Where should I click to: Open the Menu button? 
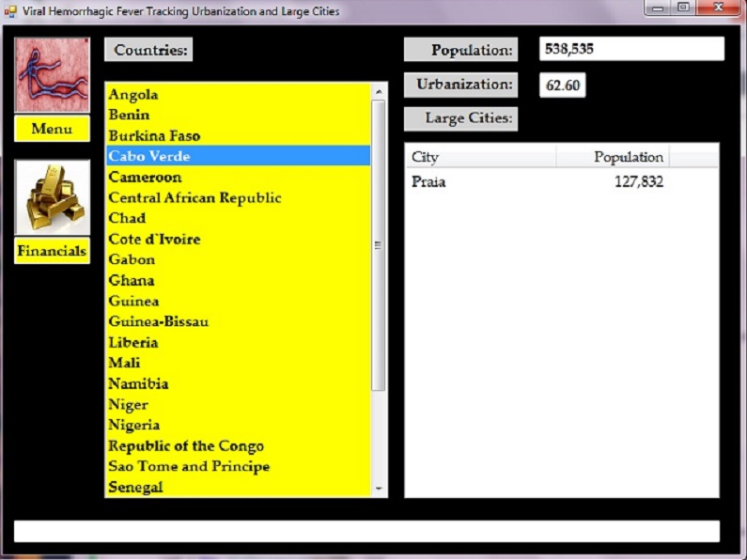coord(52,129)
